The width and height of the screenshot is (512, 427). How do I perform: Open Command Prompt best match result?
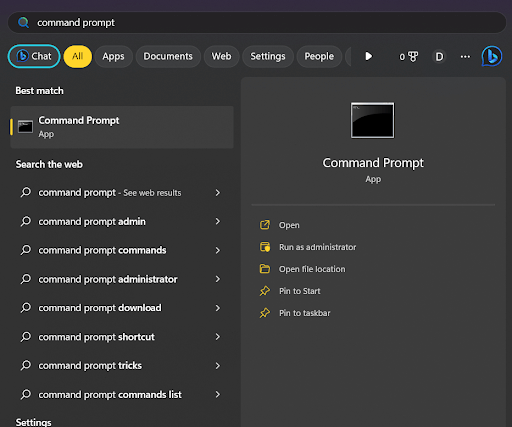coord(122,127)
